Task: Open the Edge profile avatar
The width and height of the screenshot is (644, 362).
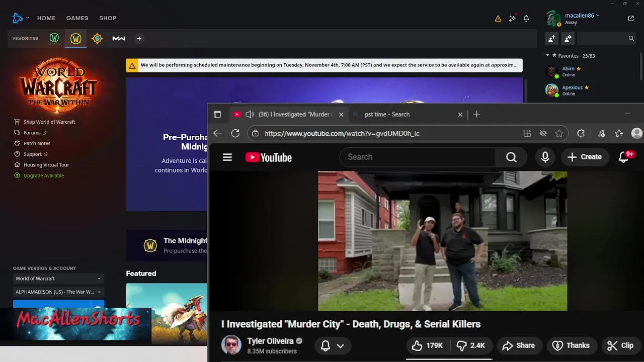Action: (x=637, y=133)
